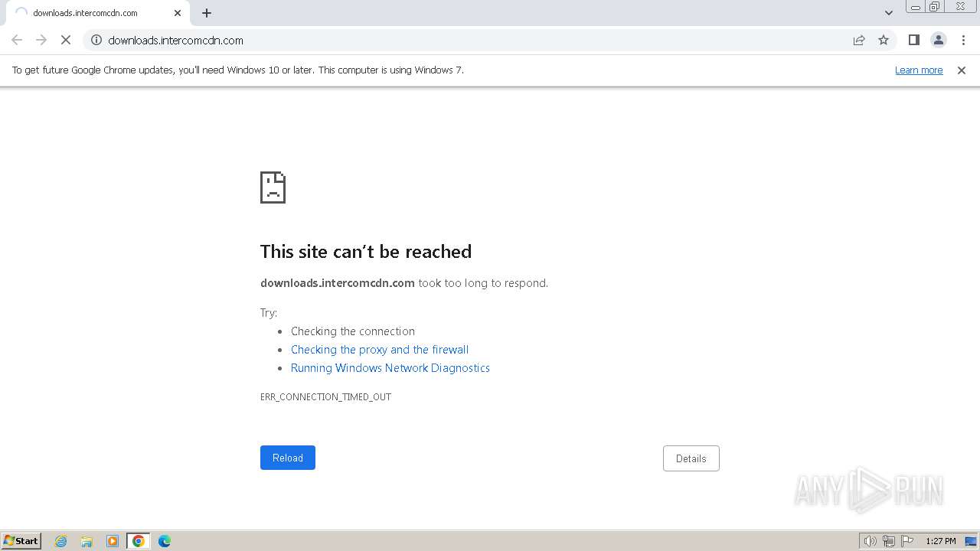Select the ERR_CONNECTION_TIMED_OUT text
Image resolution: width=980 pixels, height=551 pixels.
(x=325, y=397)
